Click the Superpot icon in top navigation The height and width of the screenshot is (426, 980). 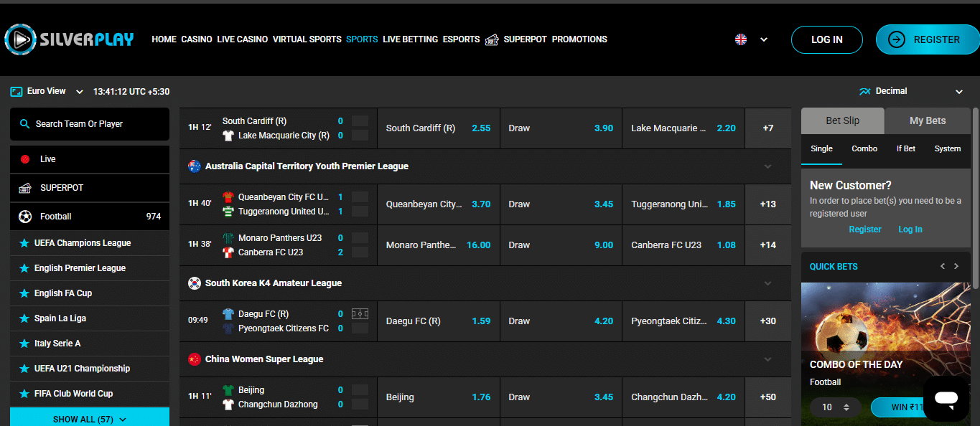click(492, 39)
